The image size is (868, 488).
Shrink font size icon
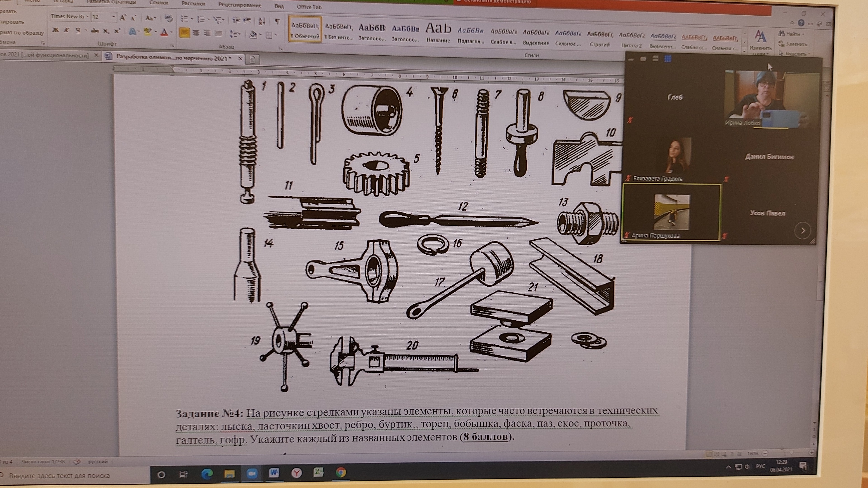point(133,18)
